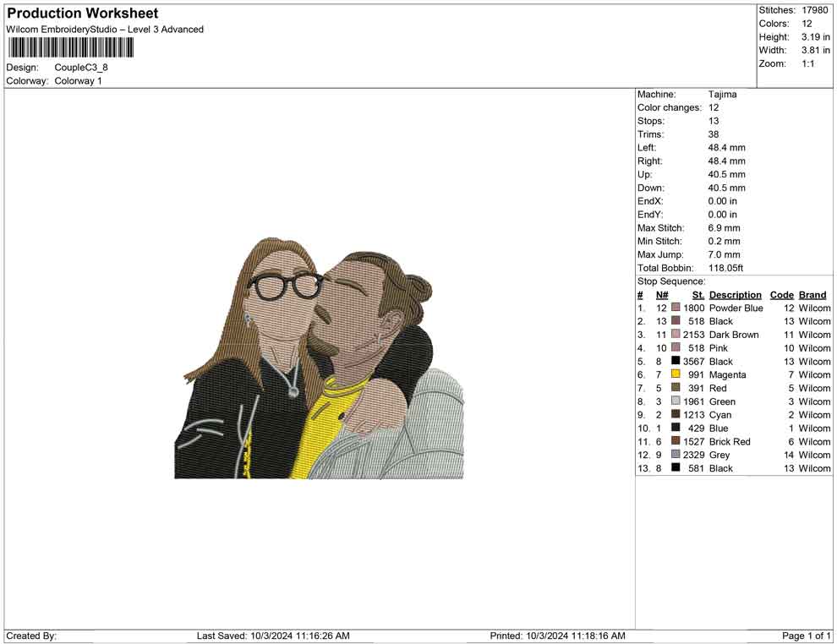This screenshot has height=644, width=837.
Task: Click the stitch count "1213" in Cyan row
Action: point(694,415)
